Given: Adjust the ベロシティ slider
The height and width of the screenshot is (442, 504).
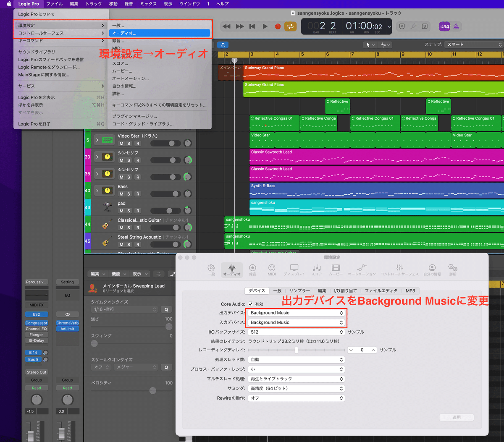Looking at the screenshot, I should click(132, 390).
